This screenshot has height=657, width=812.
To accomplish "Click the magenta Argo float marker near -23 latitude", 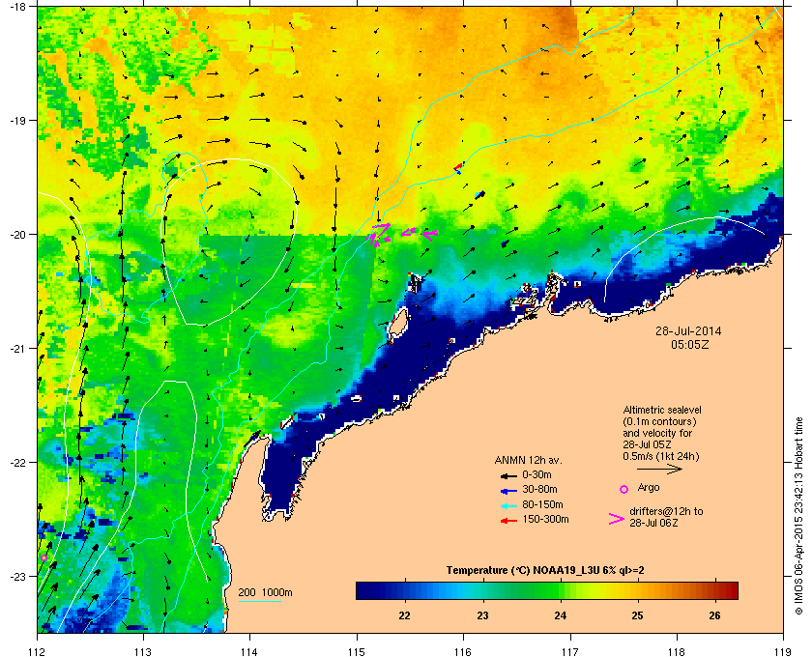I will (x=44, y=558).
